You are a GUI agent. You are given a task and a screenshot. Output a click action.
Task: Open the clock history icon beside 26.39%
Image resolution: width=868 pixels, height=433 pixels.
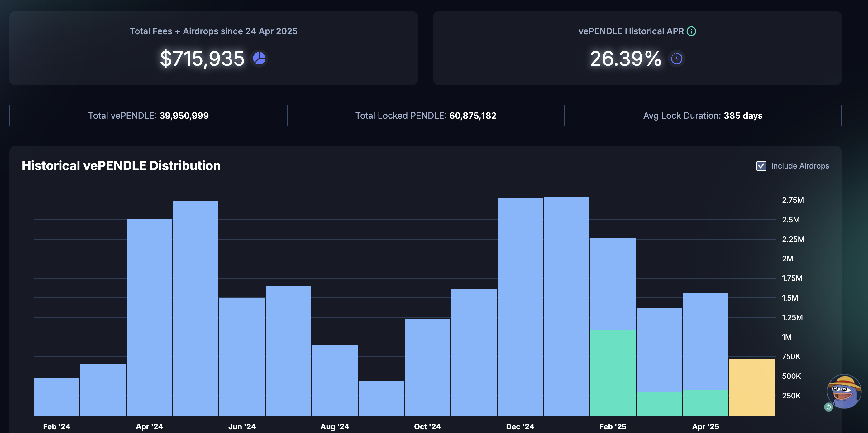676,59
